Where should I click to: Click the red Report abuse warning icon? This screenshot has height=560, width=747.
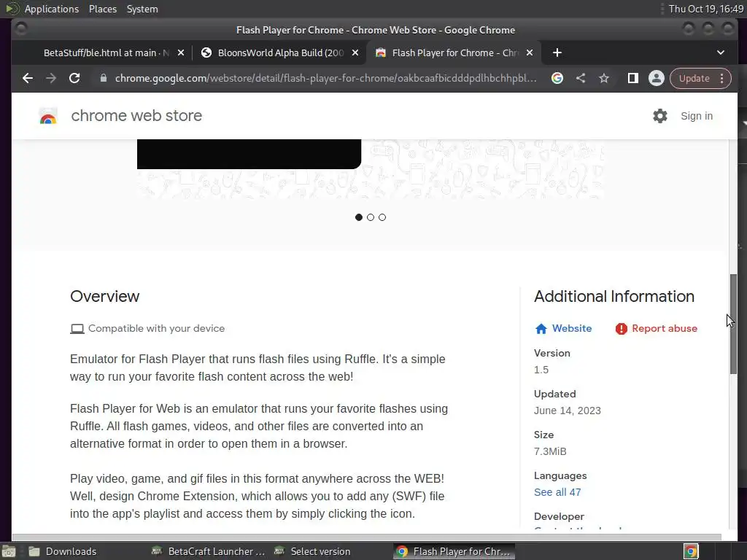pos(622,329)
